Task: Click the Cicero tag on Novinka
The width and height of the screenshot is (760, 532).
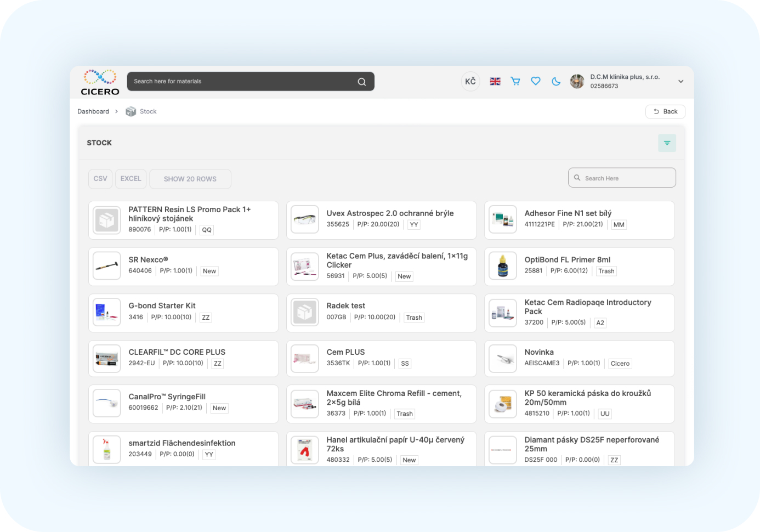Action: (620, 364)
